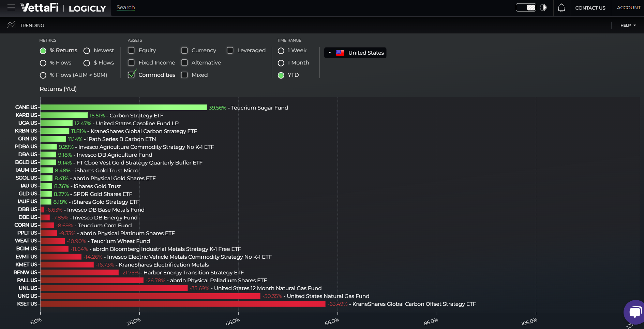Check the Alternative asset box
The width and height of the screenshot is (644, 329).
click(x=184, y=63)
